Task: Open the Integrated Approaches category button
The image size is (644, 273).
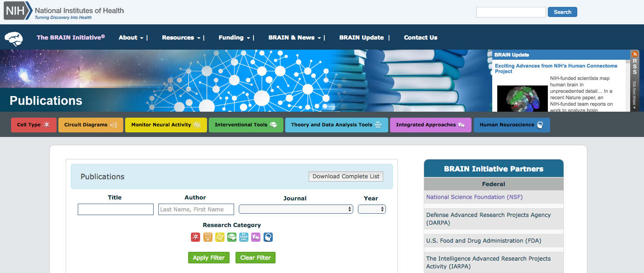Action: [431, 125]
